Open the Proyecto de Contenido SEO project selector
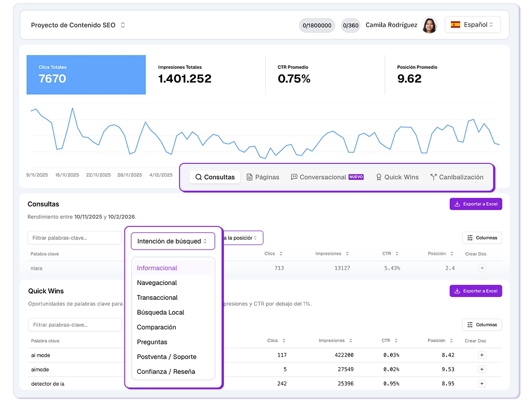Screen dimensions: 532x404 [77, 25]
